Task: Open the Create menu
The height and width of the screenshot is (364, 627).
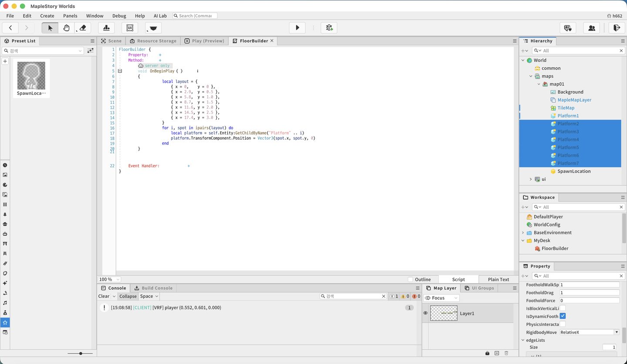Action: coord(47,16)
